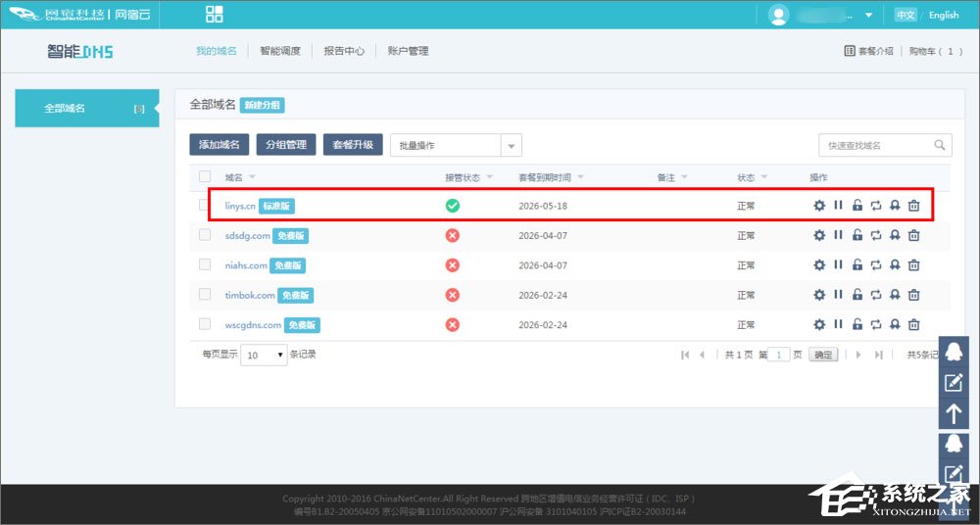Click the 新建分组 button
The height and width of the screenshot is (525, 980).
tap(263, 105)
